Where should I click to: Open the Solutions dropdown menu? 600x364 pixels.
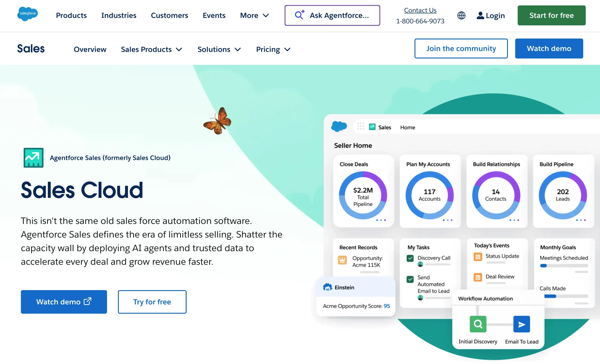click(219, 49)
